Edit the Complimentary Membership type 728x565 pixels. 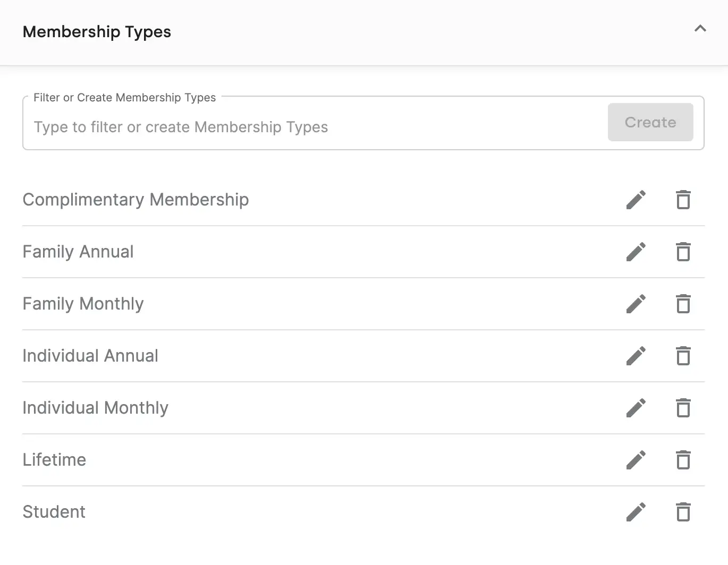636,200
